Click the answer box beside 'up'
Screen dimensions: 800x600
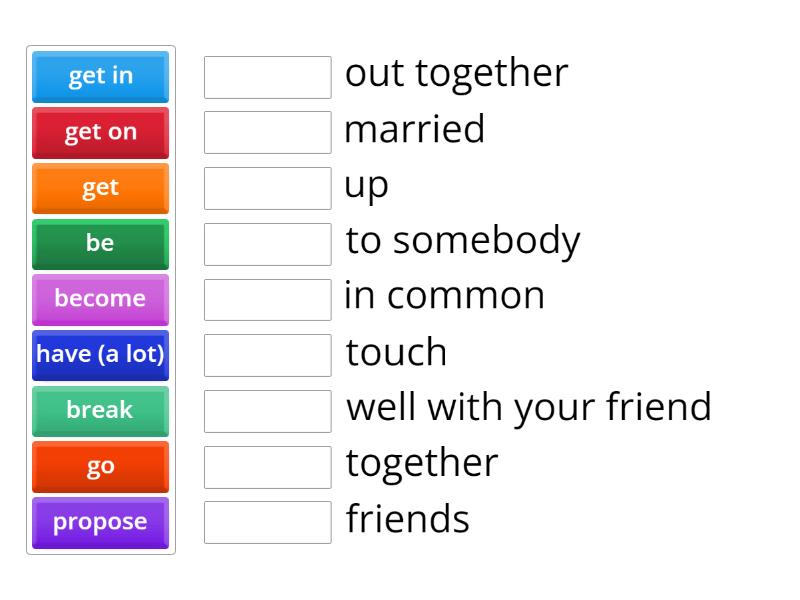click(267, 188)
